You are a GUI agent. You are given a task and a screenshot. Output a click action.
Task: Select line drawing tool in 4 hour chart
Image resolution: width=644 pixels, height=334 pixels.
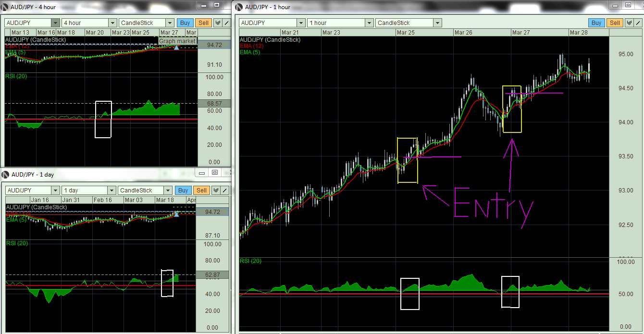pyautogui.click(x=226, y=23)
